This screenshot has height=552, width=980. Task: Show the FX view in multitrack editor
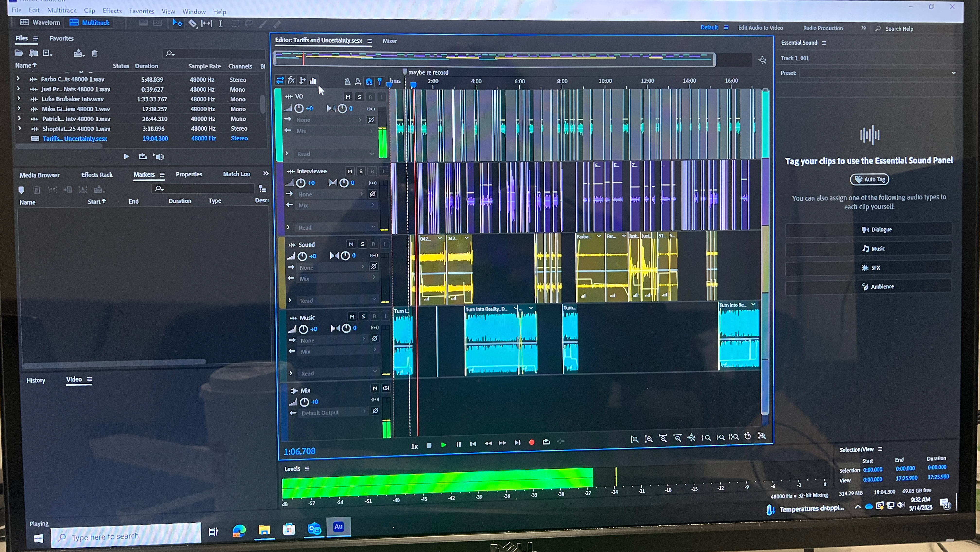coord(291,80)
